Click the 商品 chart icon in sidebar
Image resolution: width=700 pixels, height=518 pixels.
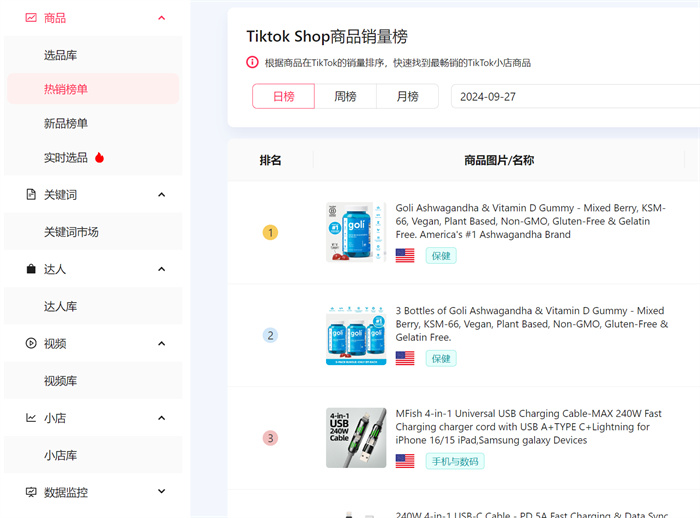click(31, 18)
